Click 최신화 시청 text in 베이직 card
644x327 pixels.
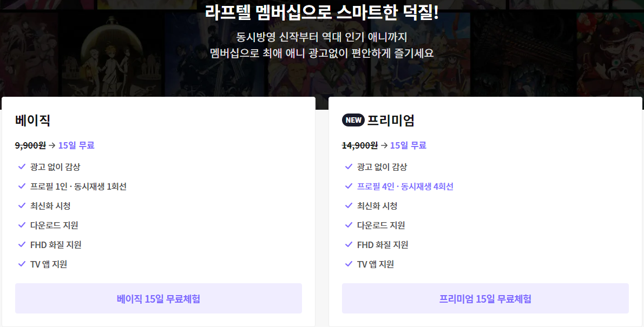50,206
